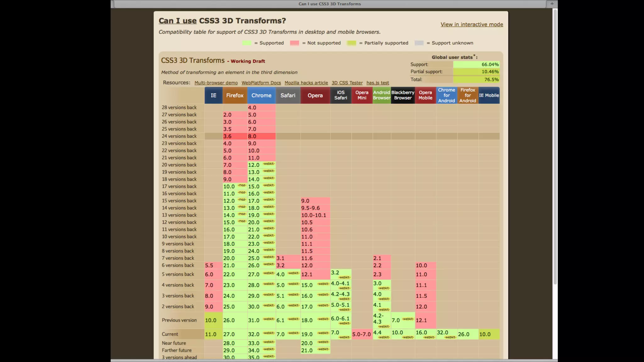The height and width of the screenshot is (362, 644).
Task: Open the WebPlatform Docs link
Action: pyautogui.click(x=261, y=83)
